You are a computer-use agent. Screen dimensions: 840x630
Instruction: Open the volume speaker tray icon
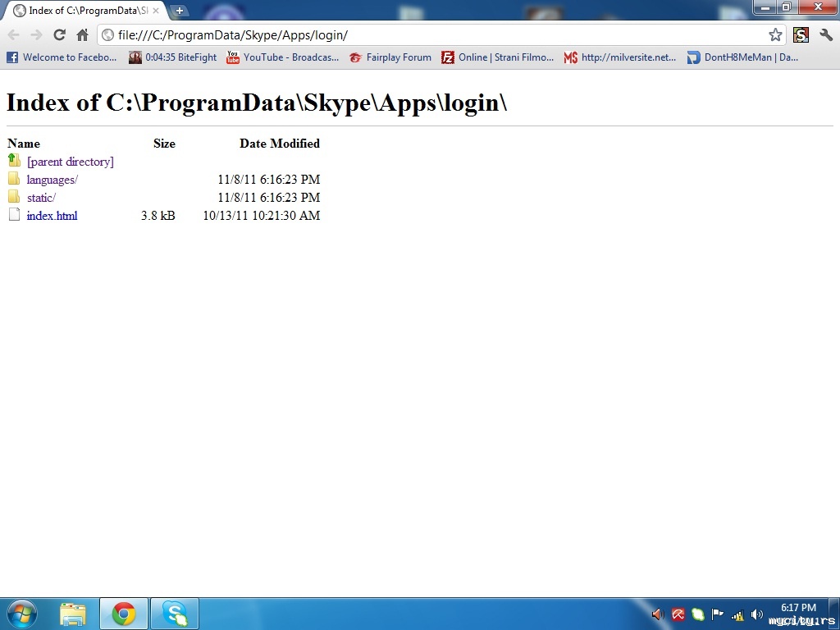tap(757, 614)
